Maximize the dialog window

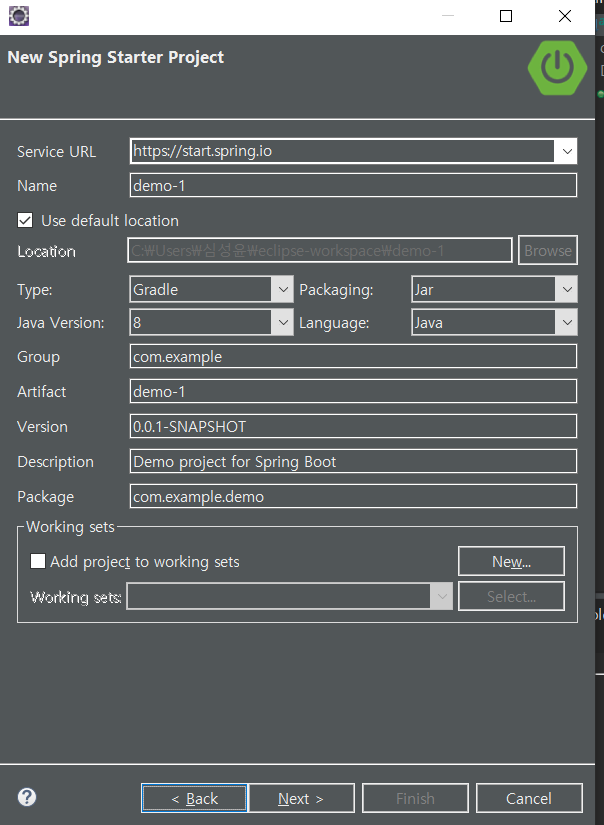pos(506,16)
